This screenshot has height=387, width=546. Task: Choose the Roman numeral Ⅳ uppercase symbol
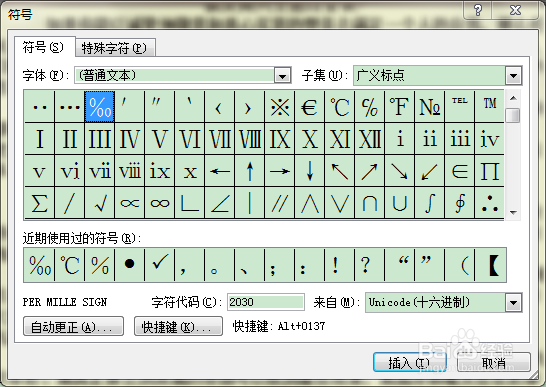pyautogui.click(x=130, y=139)
